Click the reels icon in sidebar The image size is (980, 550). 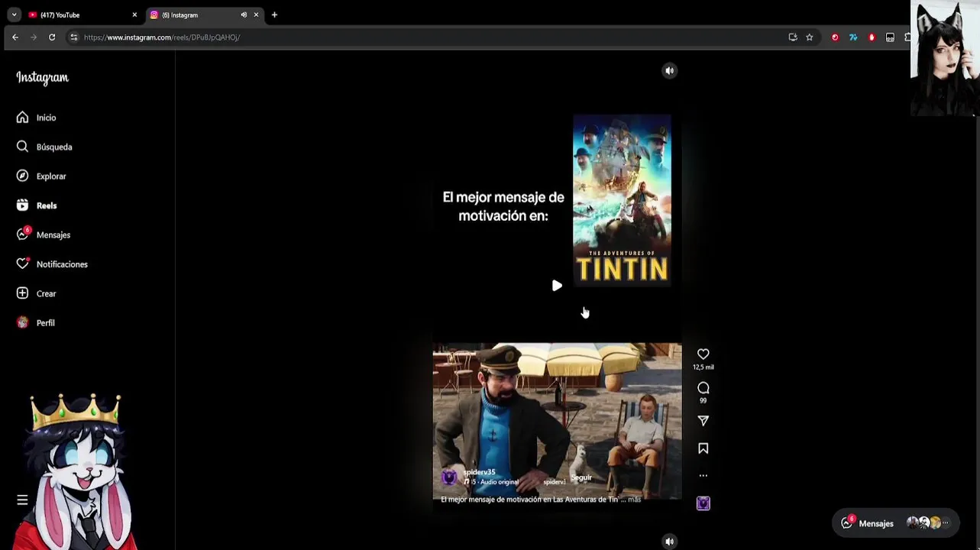(x=22, y=205)
